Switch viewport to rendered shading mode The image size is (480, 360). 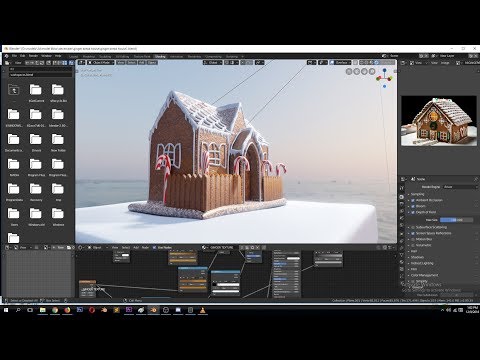click(376, 62)
